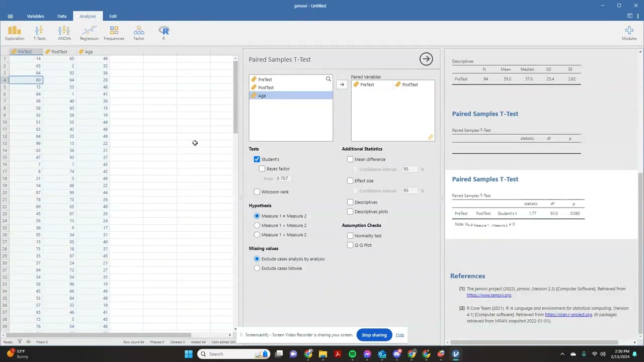Viewport: 644px width, 362px height.
Task: Switch to the Analyses tab
Action: tap(88, 16)
